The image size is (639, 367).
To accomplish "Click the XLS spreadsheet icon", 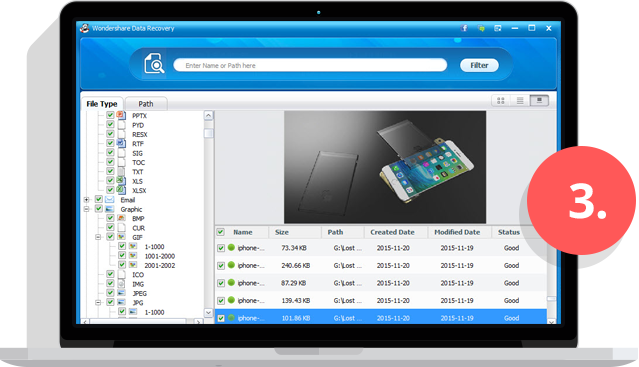I will click(121, 181).
